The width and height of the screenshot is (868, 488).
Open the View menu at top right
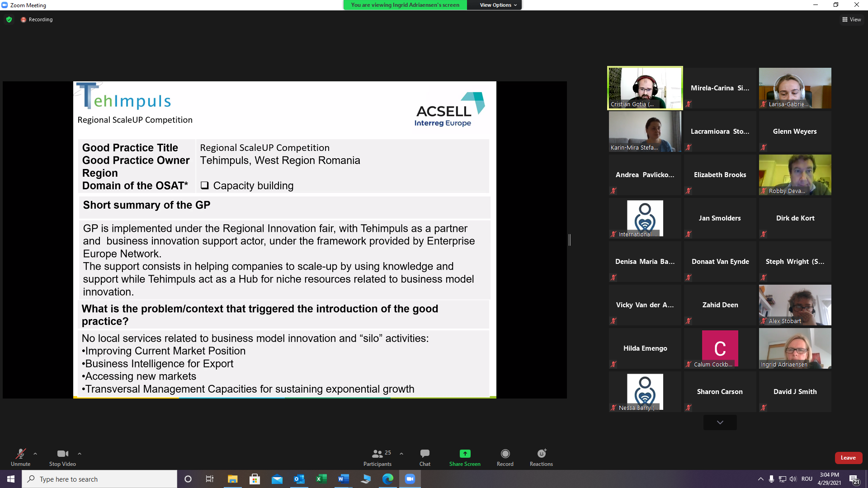pos(852,19)
